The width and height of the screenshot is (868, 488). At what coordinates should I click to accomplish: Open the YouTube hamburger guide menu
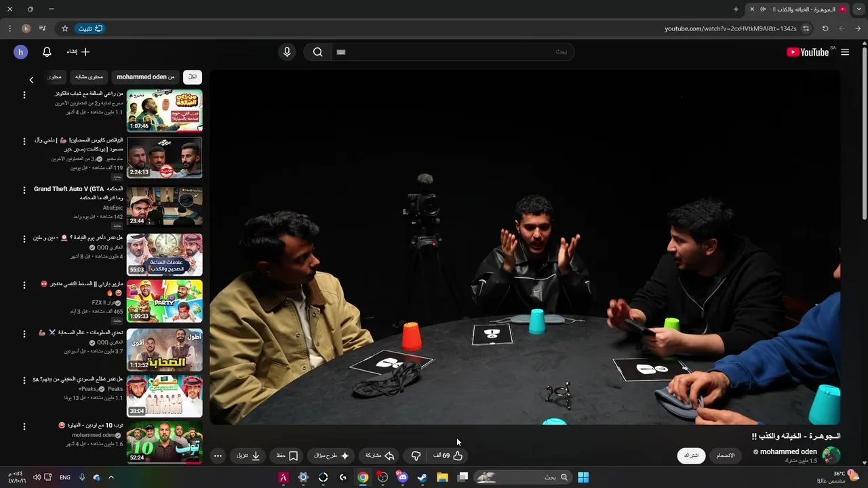(x=845, y=52)
